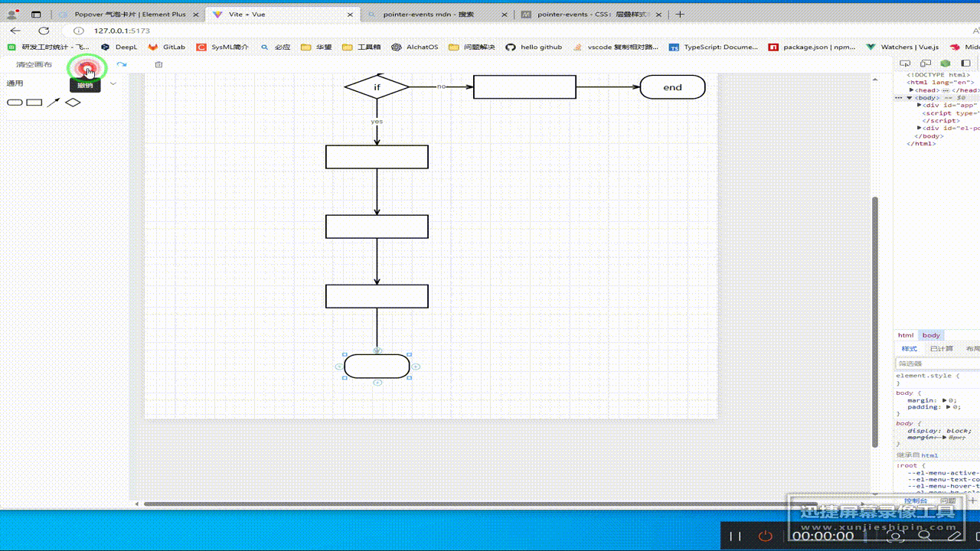The height and width of the screenshot is (551, 980).
Task: Switch to 已计算 computed tab
Action: pos(941,349)
